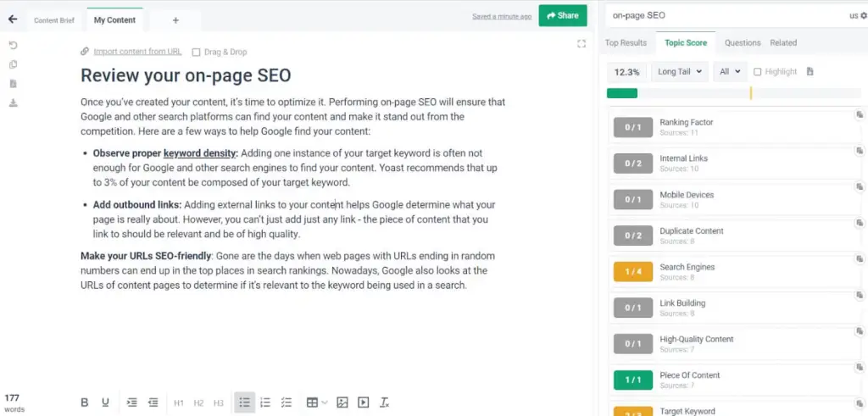868x416 pixels.
Task: Switch to the Content Brief tab
Action: tap(54, 20)
